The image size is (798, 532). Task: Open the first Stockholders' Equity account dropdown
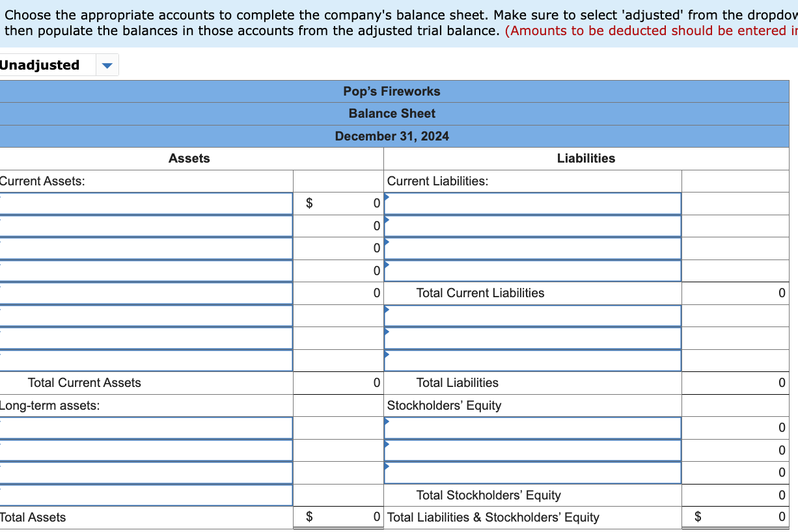[x=532, y=428]
